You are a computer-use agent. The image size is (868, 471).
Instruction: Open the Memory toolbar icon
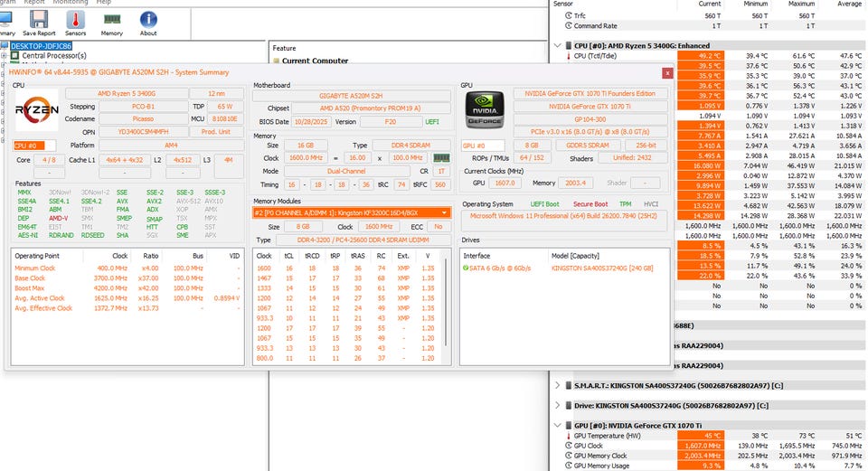(112, 19)
